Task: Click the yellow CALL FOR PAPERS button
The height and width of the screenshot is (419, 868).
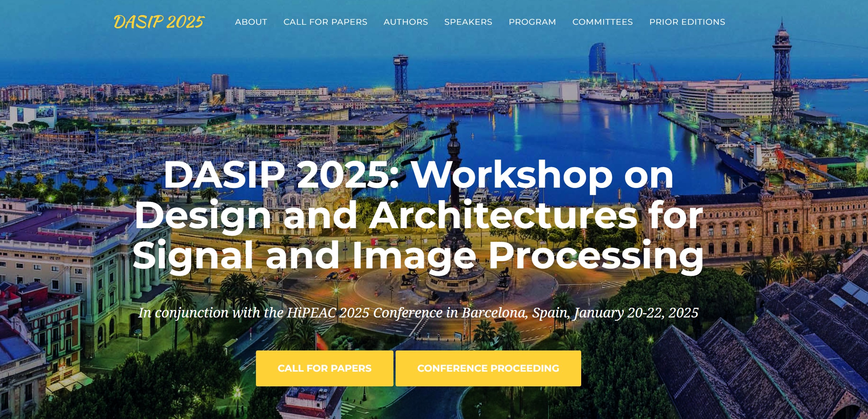Action: (x=325, y=368)
